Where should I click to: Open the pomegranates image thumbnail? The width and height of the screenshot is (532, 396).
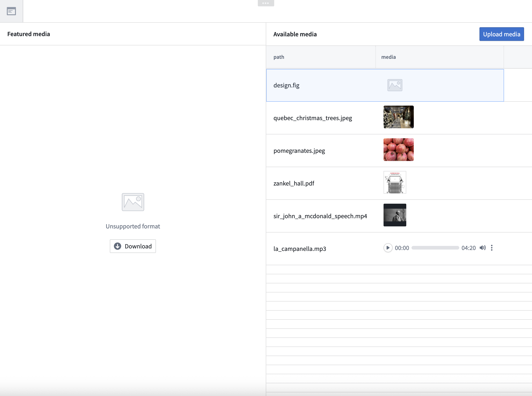tap(398, 150)
